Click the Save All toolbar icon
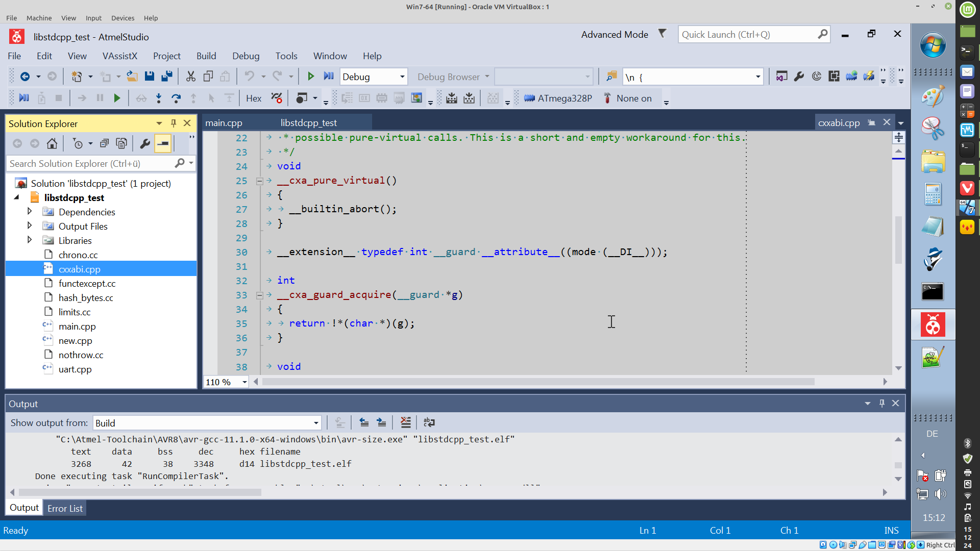 click(166, 77)
